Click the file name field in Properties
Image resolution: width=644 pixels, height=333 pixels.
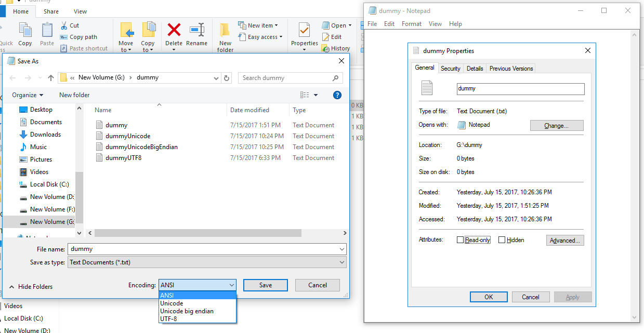click(520, 89)
